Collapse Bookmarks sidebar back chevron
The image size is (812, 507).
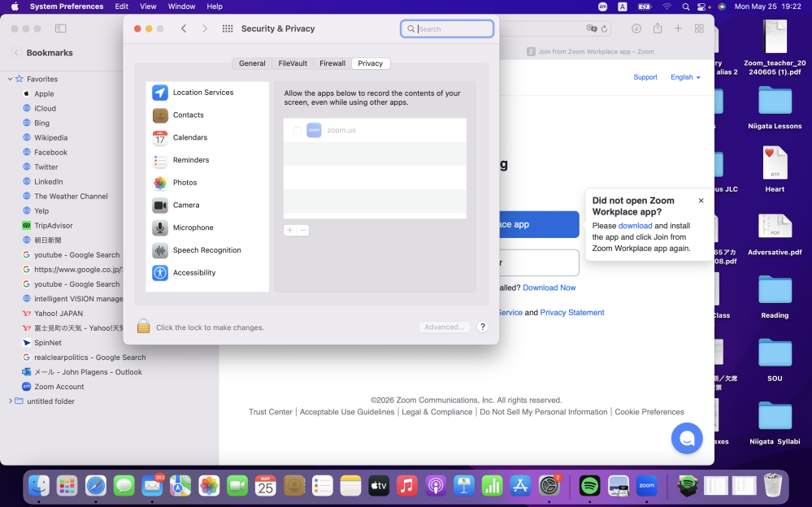click(16, 53)
